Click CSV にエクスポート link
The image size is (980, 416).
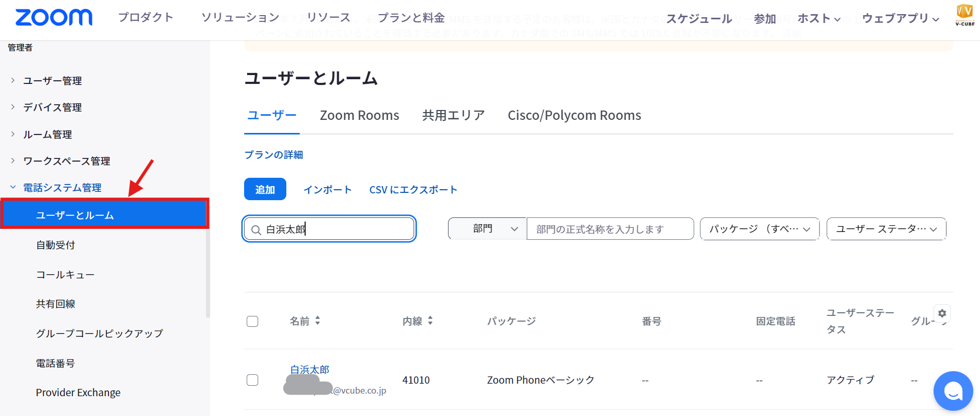413,190
